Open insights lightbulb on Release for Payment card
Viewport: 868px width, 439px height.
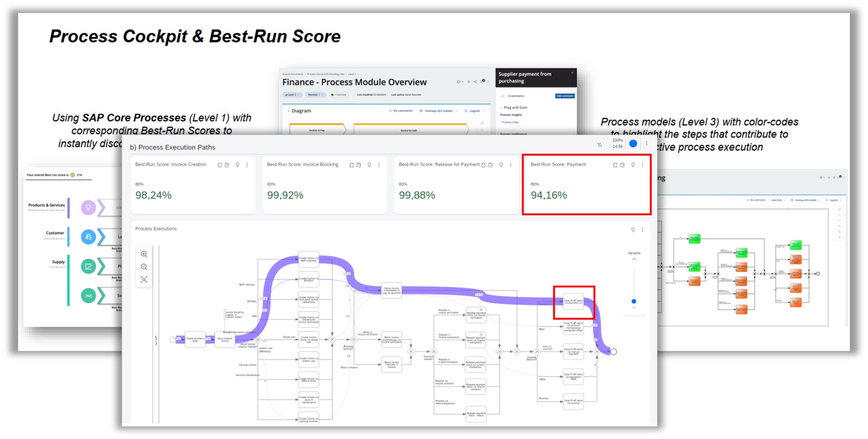tap(501, 165)
